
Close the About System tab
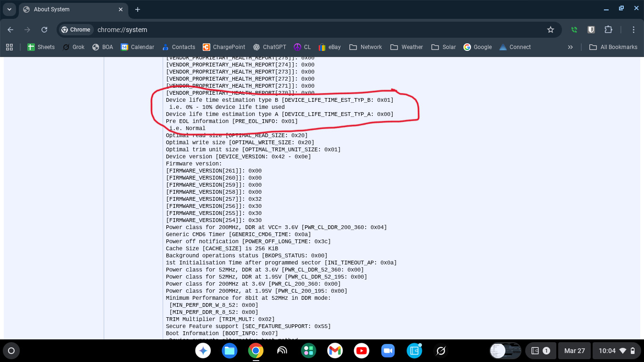[121, 9]
